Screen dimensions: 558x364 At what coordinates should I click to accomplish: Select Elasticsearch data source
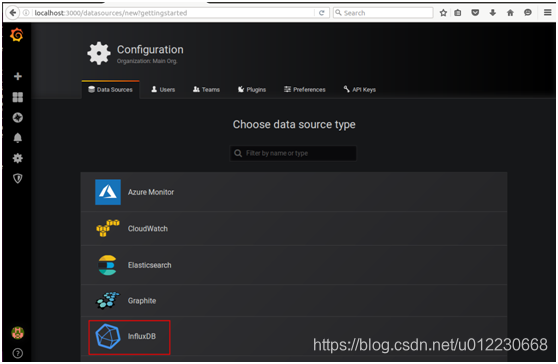294,265
